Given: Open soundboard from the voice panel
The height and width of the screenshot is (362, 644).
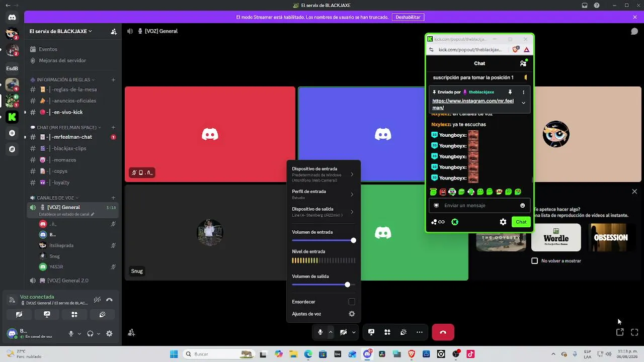Looking at the screenshot, I should click(102, 314).
